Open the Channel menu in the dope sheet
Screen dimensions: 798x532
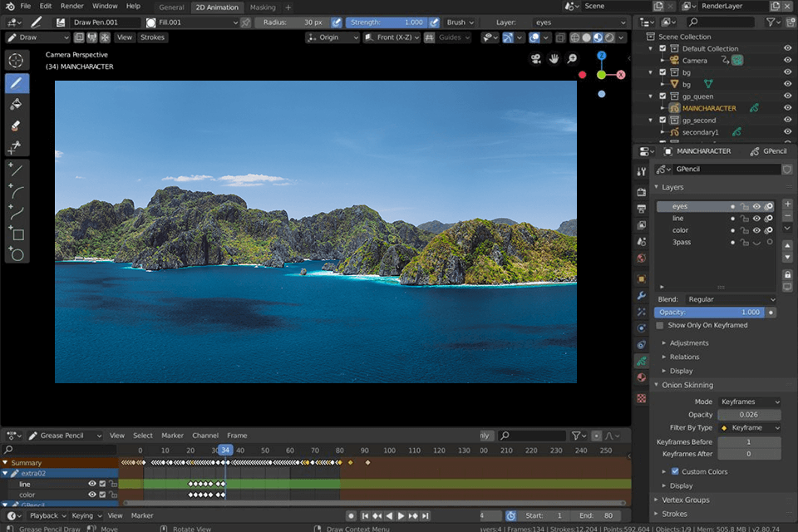click(x=205, y=435)
